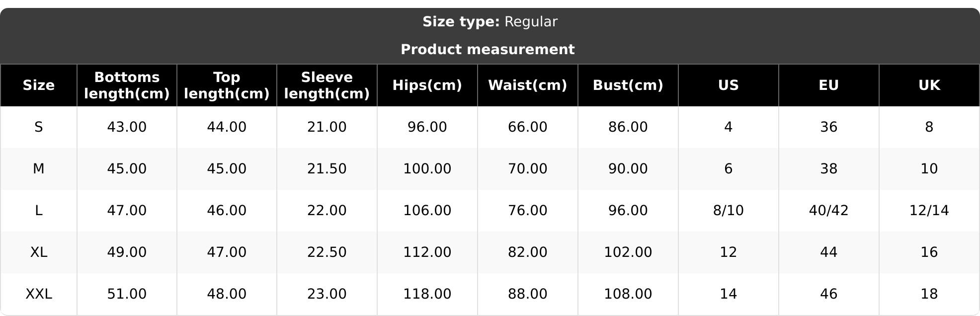Click the Bust(cm) column header
Screen dimensions: 980x316
pyautogui.click(x=628, y=85)
